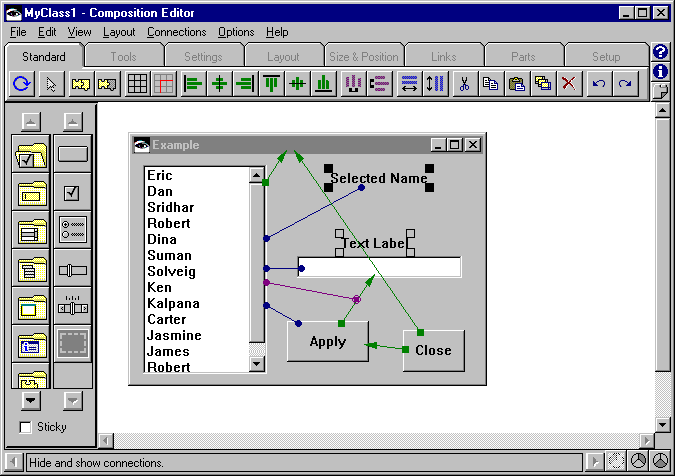Switch to the Tools tab
The image size is (675, 476).
[124, 57]
